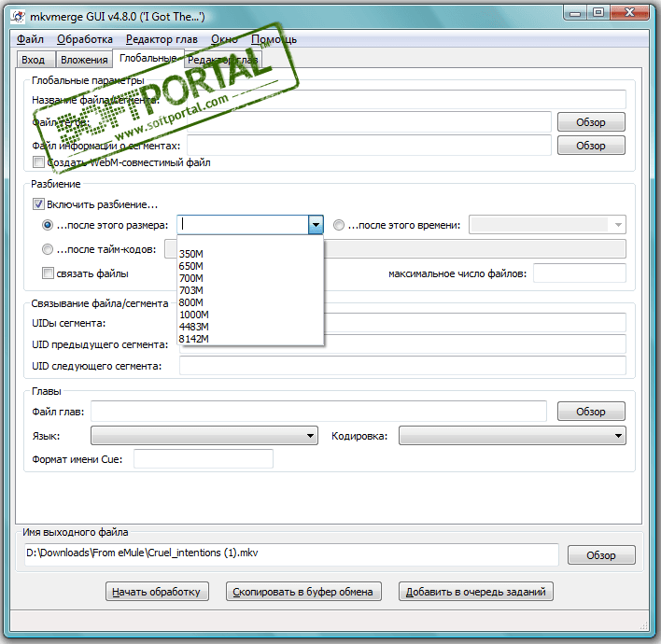Image resolution: width=661 pixels, height=644 pixels.
Task: Select radio …после тайм-кодов
Action: (48, 249)
